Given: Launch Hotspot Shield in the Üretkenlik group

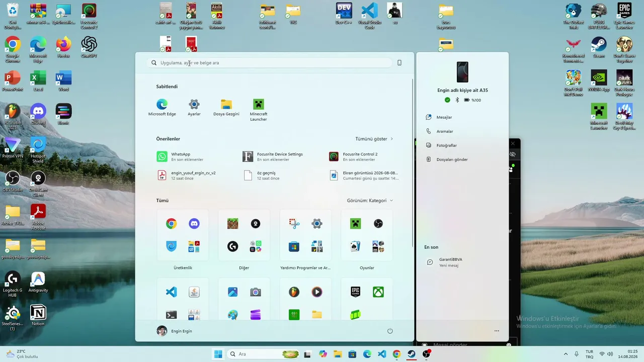Looking at the screenshot, I should [172, 246].
